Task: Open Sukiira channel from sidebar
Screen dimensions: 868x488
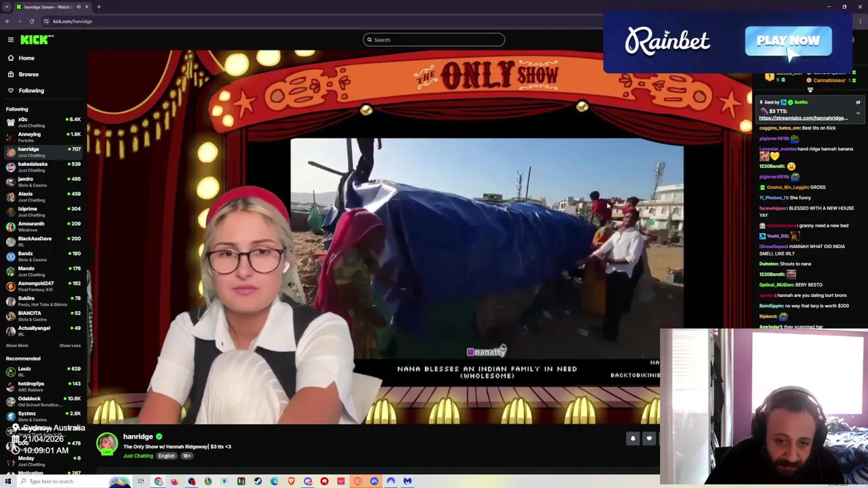Action: pos(43,301)
